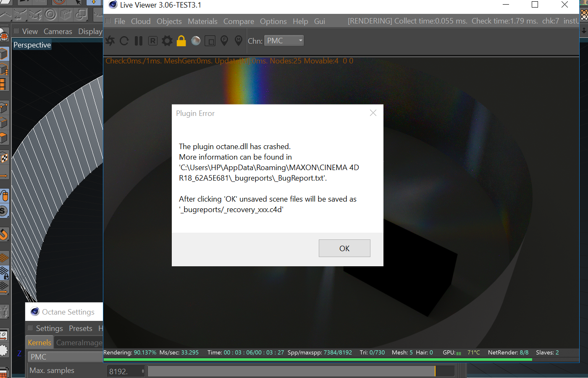Open the Materials menu
Screen dimensions: 588x378
coord(202,21)
